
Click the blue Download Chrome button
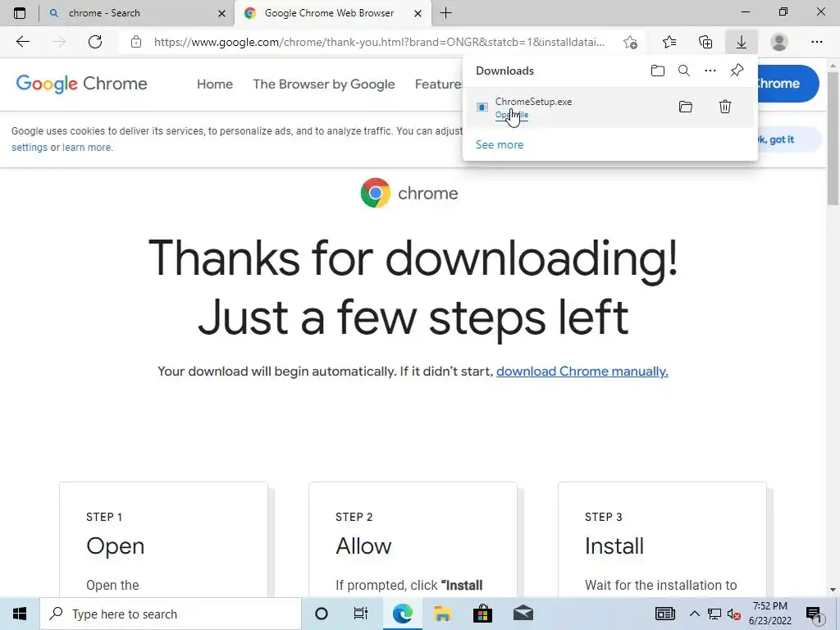coord(787,84)
